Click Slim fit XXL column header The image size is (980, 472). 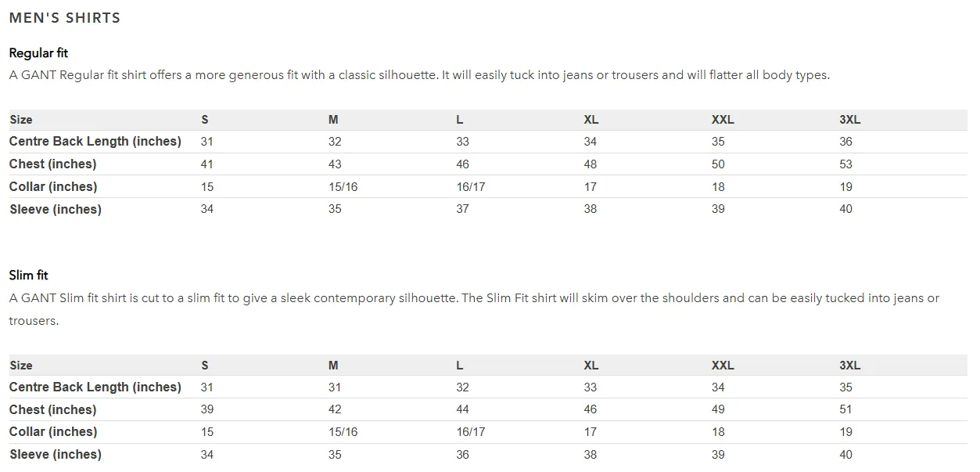click(x=723, y=366)
